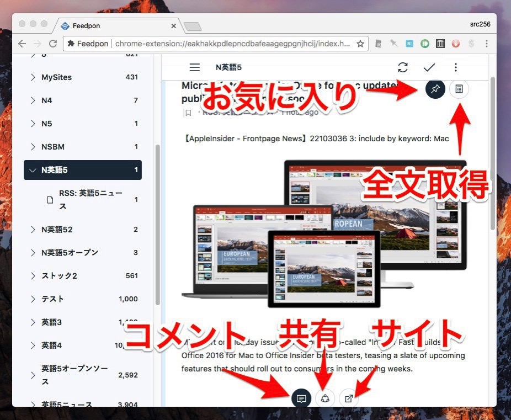Click the 2,592 unread count
This screenshot has width=511, height=420.
pyautogui.click(x=128, y=375)
